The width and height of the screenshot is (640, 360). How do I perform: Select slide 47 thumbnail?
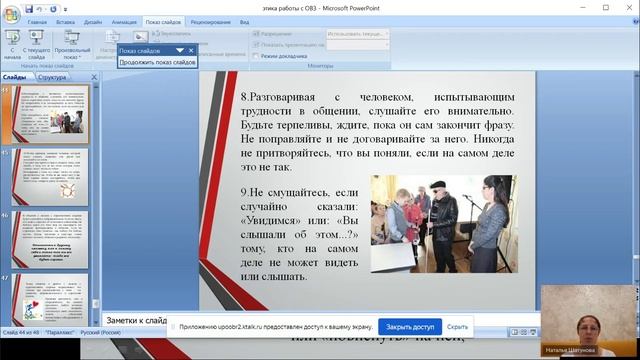pyautogui.click(x=50, y=300)
